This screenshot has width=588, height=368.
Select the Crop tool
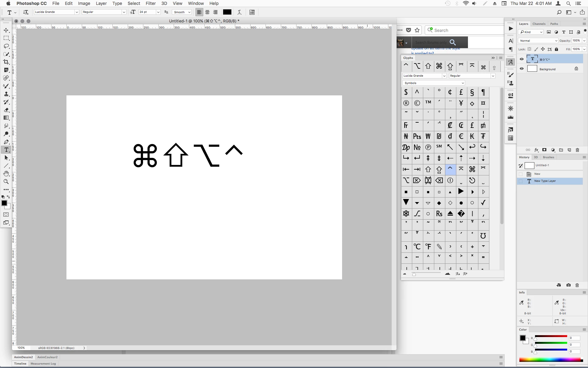click(x=6, y=62)
